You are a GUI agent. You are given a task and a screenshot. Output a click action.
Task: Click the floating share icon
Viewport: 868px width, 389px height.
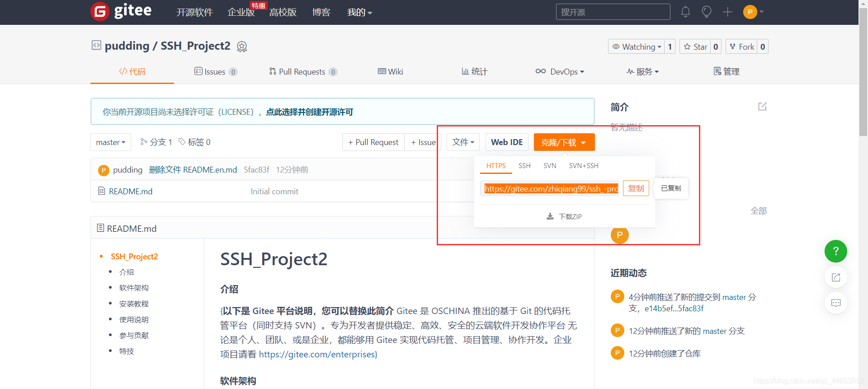(836, 277)
